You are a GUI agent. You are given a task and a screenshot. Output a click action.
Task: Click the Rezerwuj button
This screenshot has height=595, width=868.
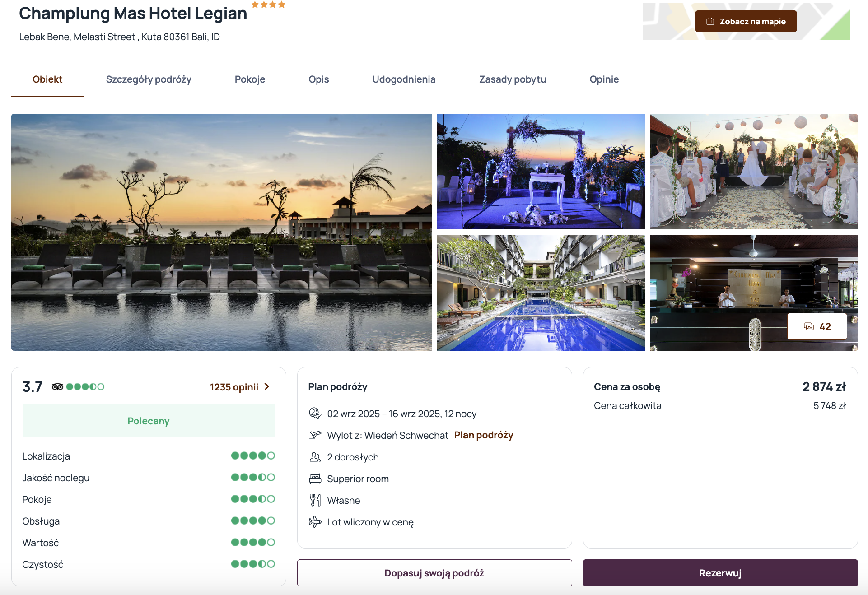pos(720,573)
